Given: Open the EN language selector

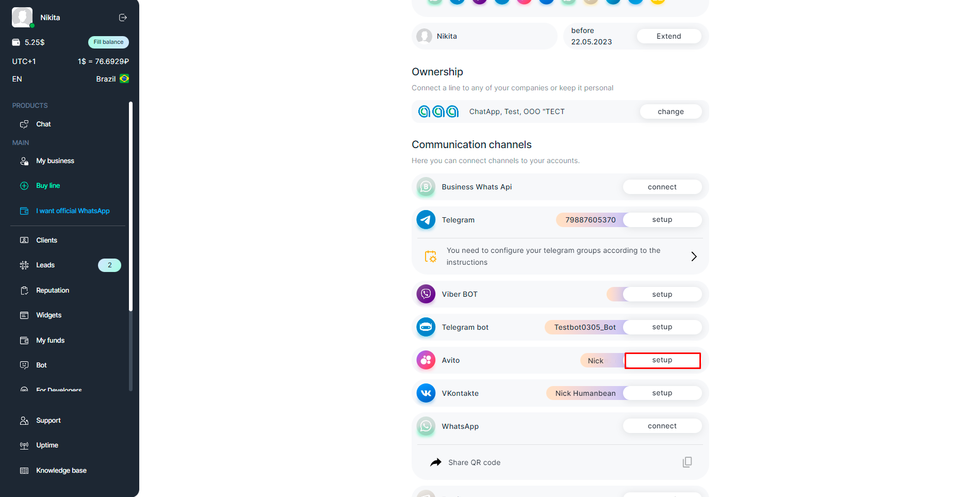Looking at the screenshot, I should [x=17, y=79].
